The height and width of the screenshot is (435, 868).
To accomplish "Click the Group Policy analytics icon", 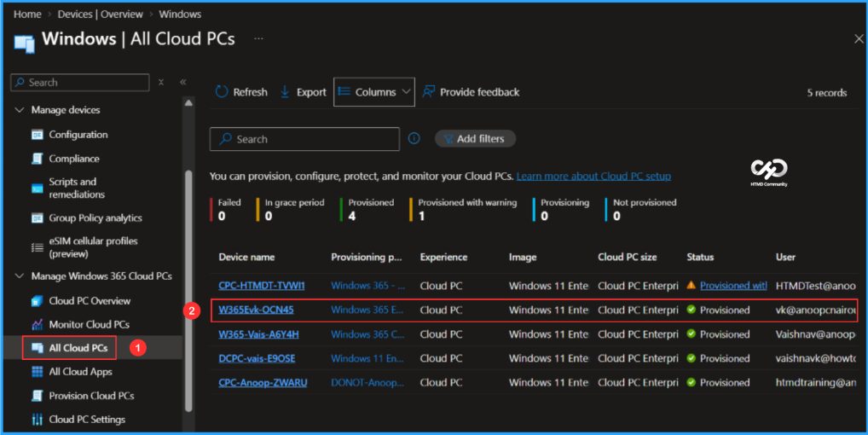I will point(37,218).
